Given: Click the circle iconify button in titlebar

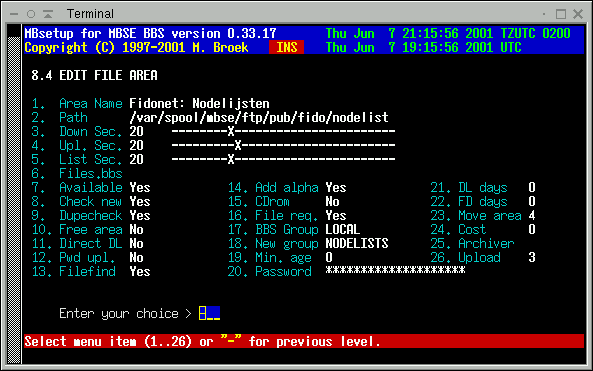Looking at the screenshot, I should pyautogui.click(x=31, y=14).
